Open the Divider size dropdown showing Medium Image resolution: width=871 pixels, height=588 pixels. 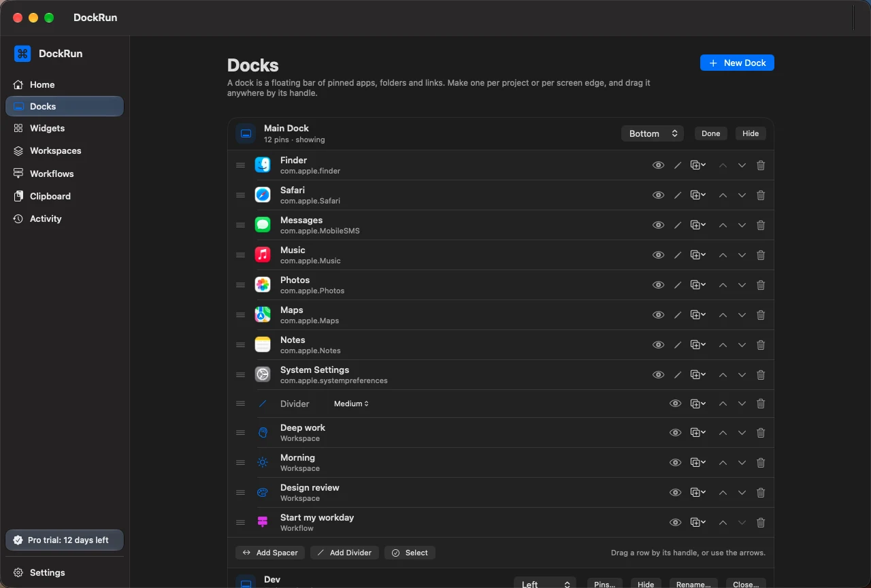coord(351,404)
